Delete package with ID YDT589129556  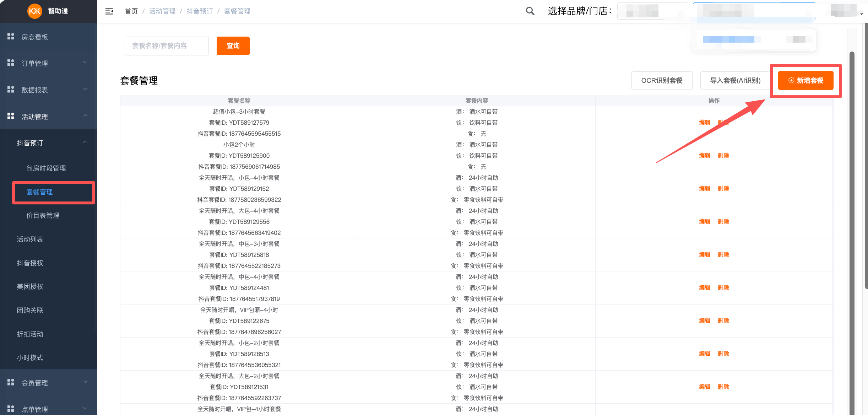[x=723, y=222]
